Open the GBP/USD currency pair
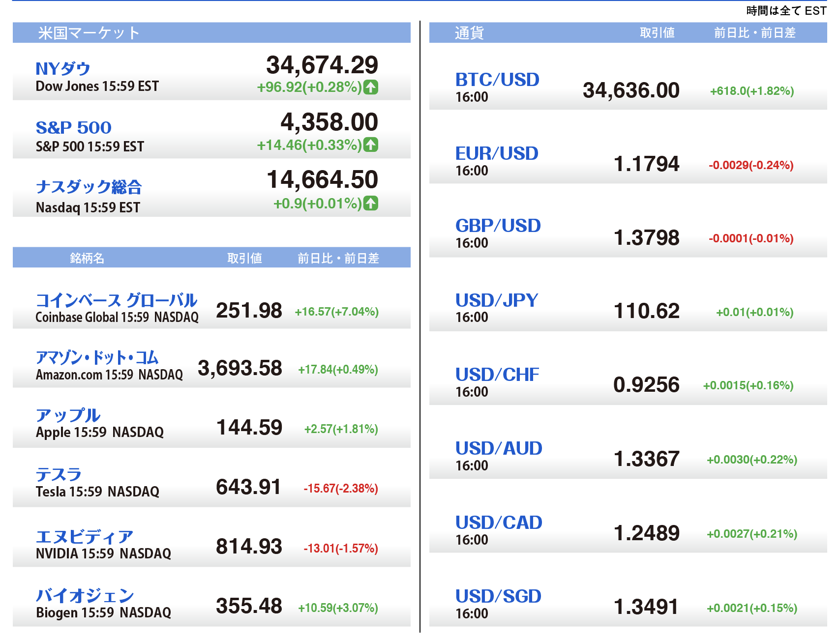The width and height of the screenshot is (840, 640). click(x=498, y=226)
